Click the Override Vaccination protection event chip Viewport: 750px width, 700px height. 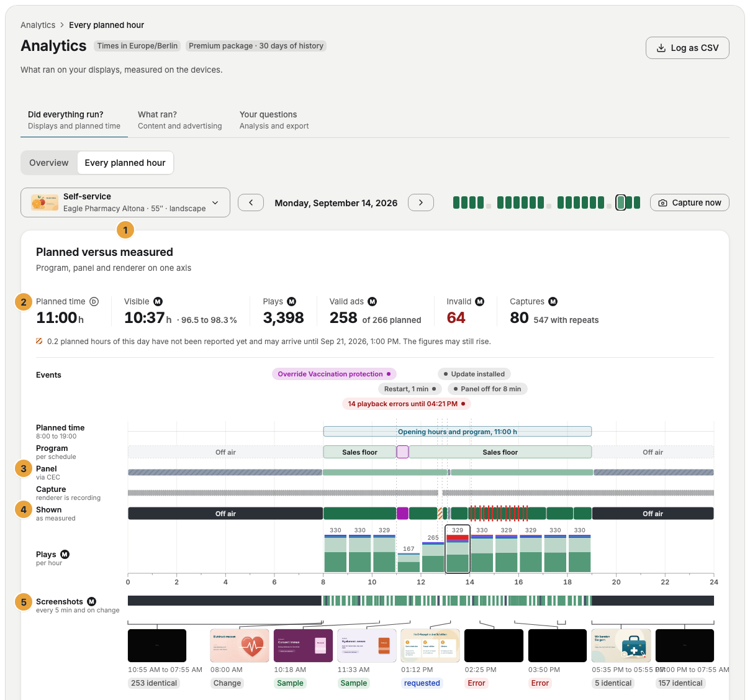334,374
